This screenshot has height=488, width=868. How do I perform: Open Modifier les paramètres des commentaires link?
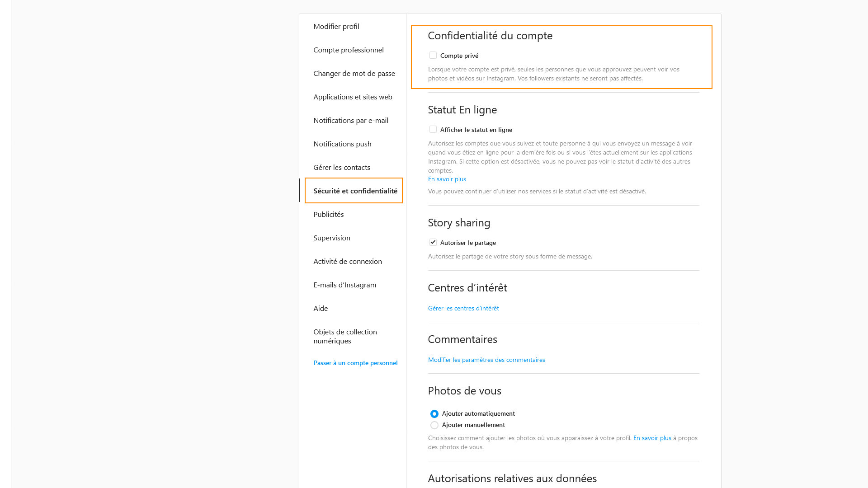pos(486,360)
